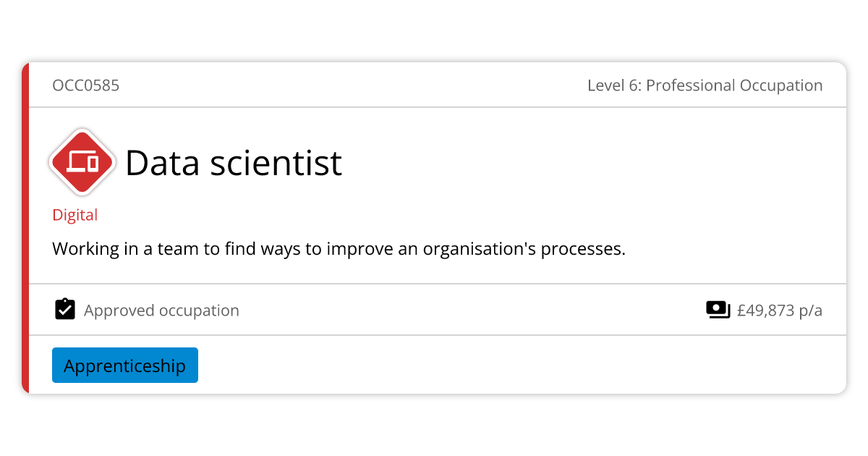Click blank area right of Data scientist title
The image size is (868, 456).
(579, 163)
